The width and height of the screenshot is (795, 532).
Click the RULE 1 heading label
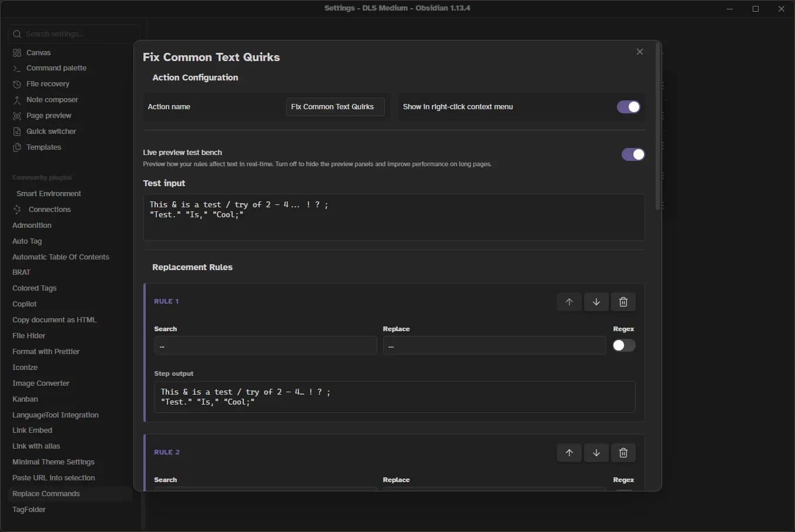pyautogui.click(x=166, y=301)
